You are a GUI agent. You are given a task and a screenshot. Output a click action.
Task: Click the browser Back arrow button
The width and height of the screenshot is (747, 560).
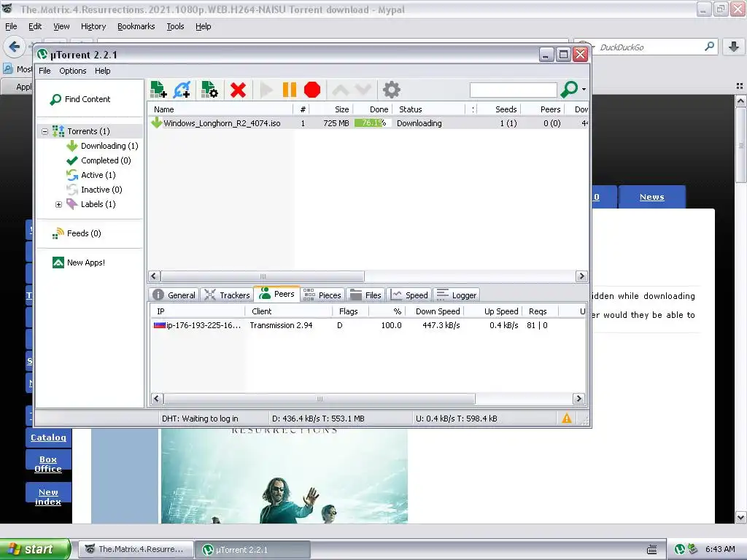coord(15,47)
